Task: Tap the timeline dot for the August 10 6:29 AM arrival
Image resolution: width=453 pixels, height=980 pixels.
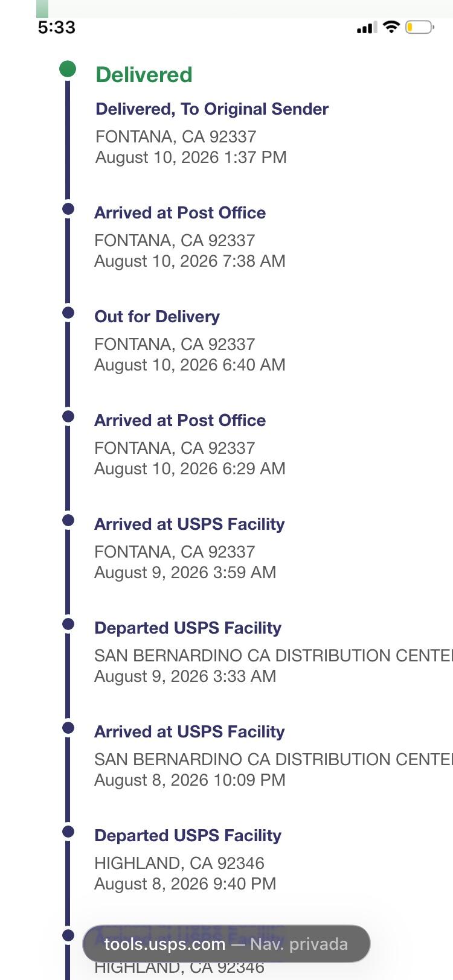Action: 68,416
